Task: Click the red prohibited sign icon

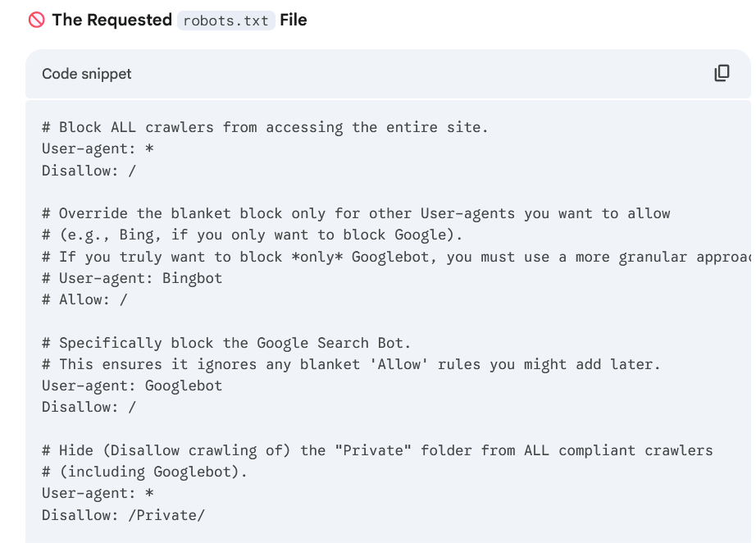Action: click(x=37, y=21)
